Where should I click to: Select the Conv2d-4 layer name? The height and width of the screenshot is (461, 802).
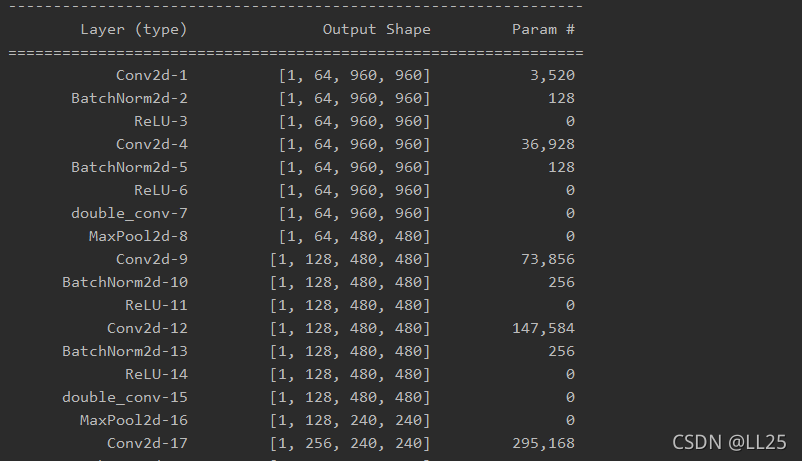point(152,144)
